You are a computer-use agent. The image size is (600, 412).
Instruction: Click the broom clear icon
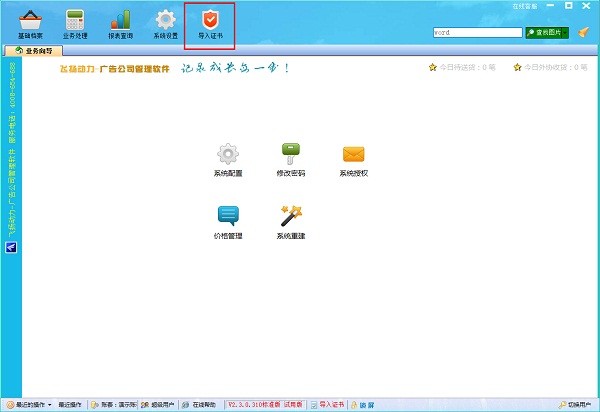584,33
